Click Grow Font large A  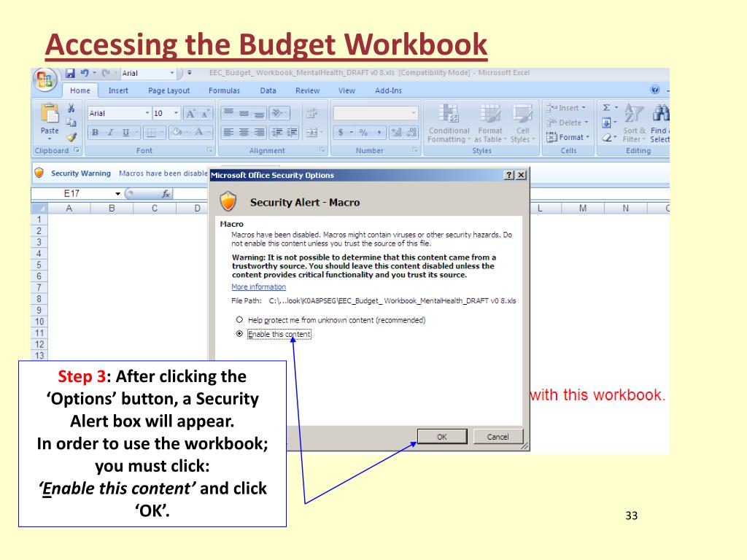190,113
